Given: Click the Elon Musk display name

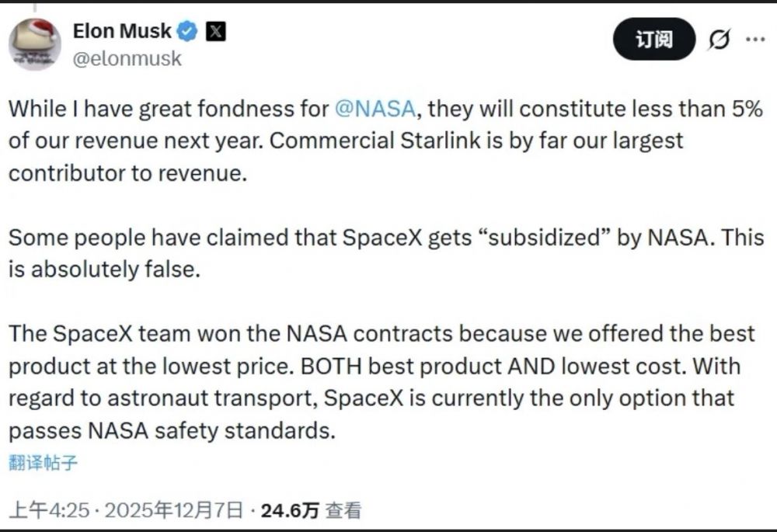Looking at the screenshot, I should [x=121, y=32].
